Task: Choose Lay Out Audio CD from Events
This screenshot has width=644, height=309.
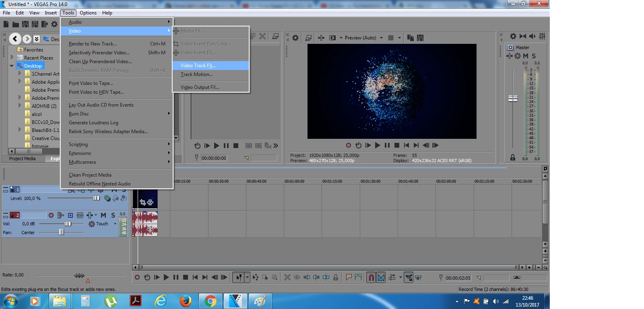Action: click(117, 105)
